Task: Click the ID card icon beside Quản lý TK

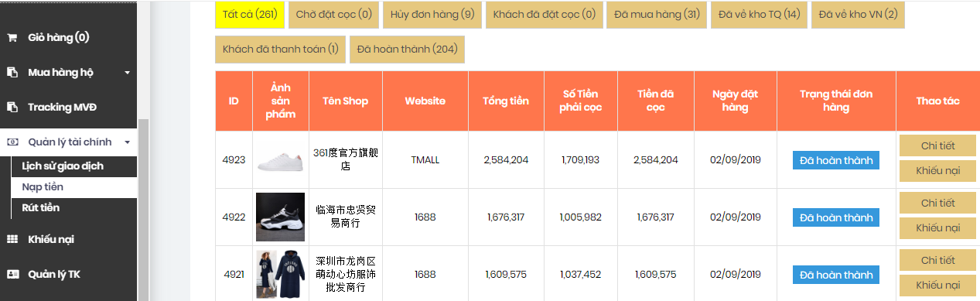Action: (12, 274)
